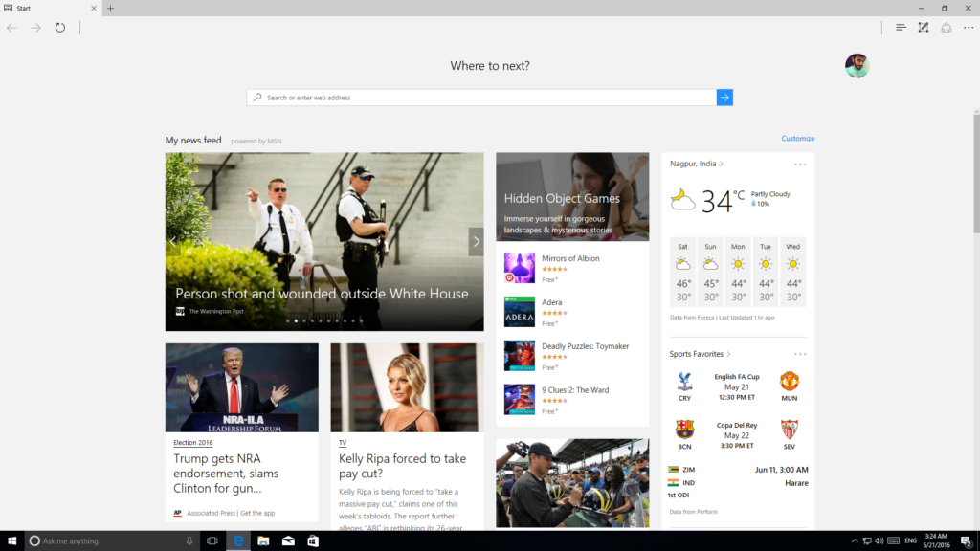
Task: Open File Explorer from the taskbar
Action: coord(263,541)
